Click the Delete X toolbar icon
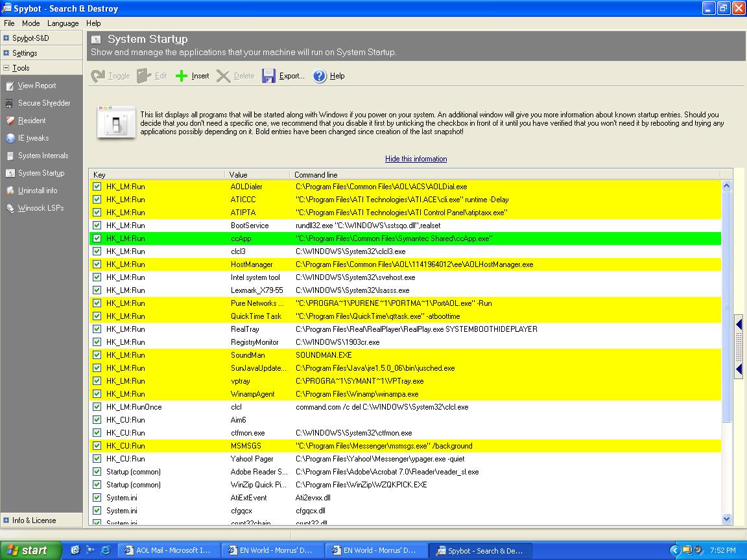Image resolution: width=747 pixels, height=560 pixels. (x=223, y=76)
